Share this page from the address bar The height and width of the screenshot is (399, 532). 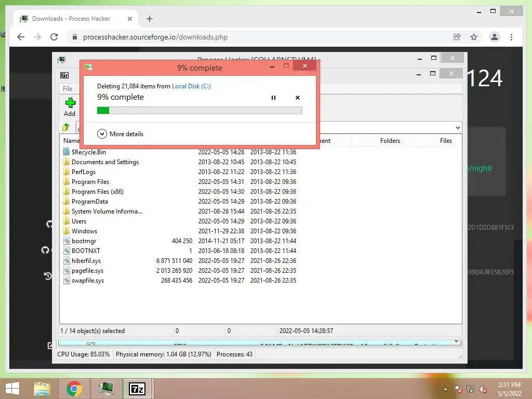(x=457, y=37)
